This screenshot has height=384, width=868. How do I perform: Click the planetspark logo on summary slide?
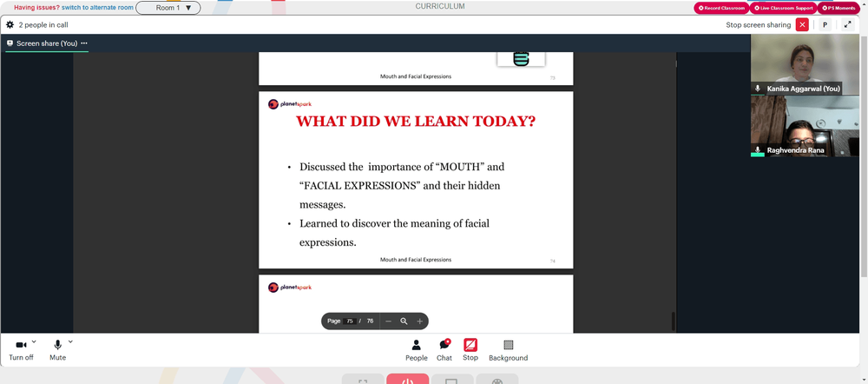coord(290,103)
